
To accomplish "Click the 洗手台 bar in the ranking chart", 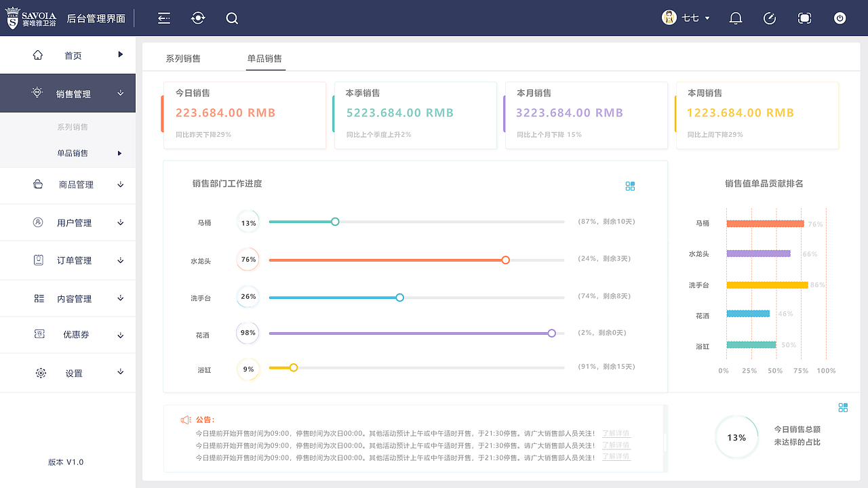I will click(767, 285).
